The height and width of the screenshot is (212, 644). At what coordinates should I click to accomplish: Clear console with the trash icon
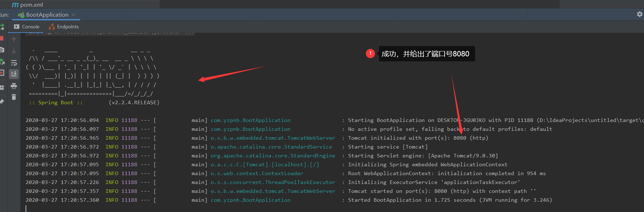tap(14, 97)
